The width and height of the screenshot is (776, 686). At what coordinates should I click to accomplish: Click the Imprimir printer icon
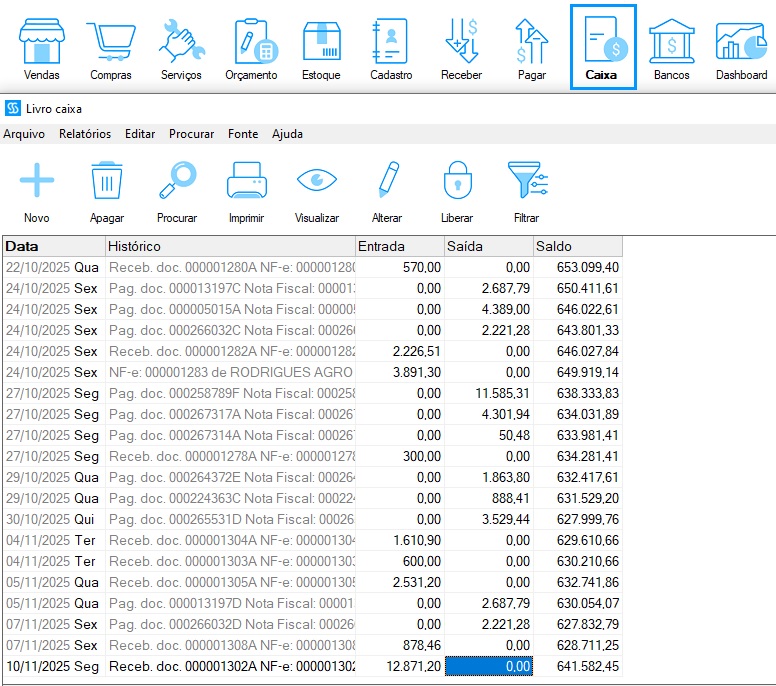pyautogui.click(x=246, y=182)
